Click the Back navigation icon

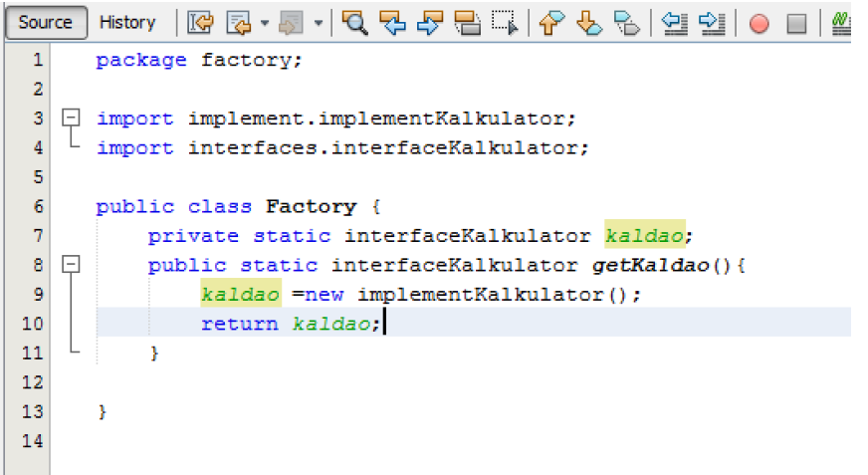pos(239,23)
